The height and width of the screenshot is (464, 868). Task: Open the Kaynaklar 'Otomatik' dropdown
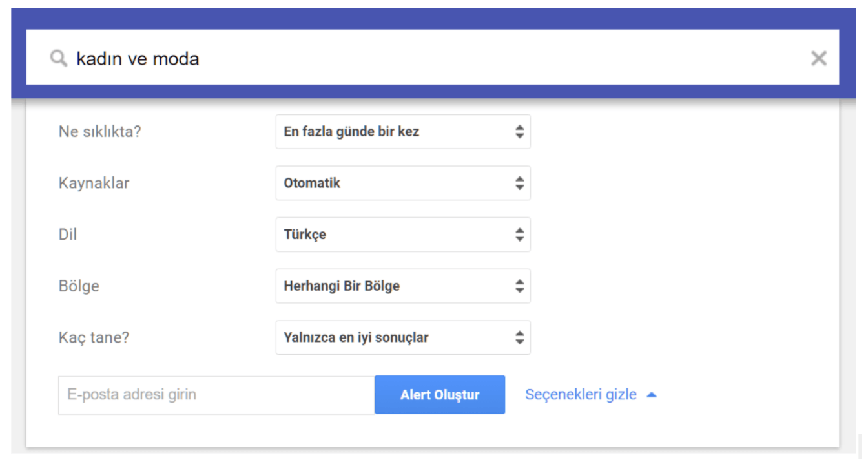[x=403, y=183]
